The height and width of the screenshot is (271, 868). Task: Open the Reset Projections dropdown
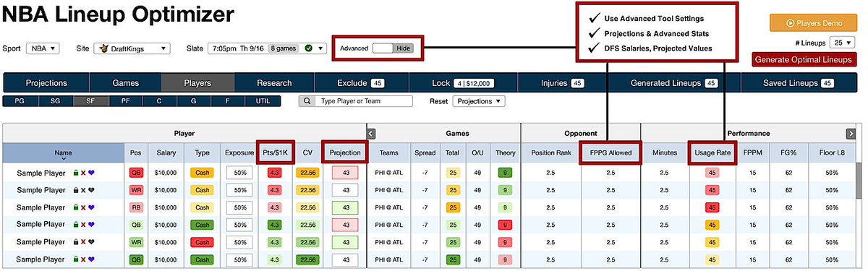pos(479,101)
